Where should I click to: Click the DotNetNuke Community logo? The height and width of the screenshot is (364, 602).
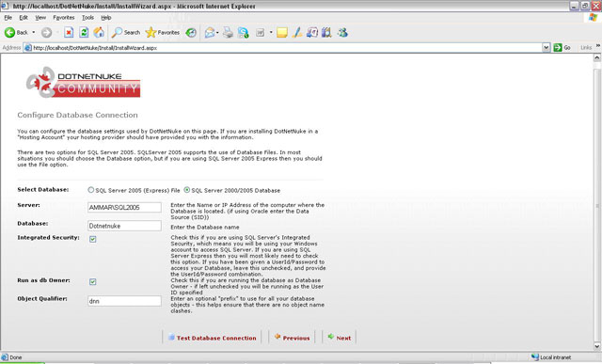(x=83, y=82)
